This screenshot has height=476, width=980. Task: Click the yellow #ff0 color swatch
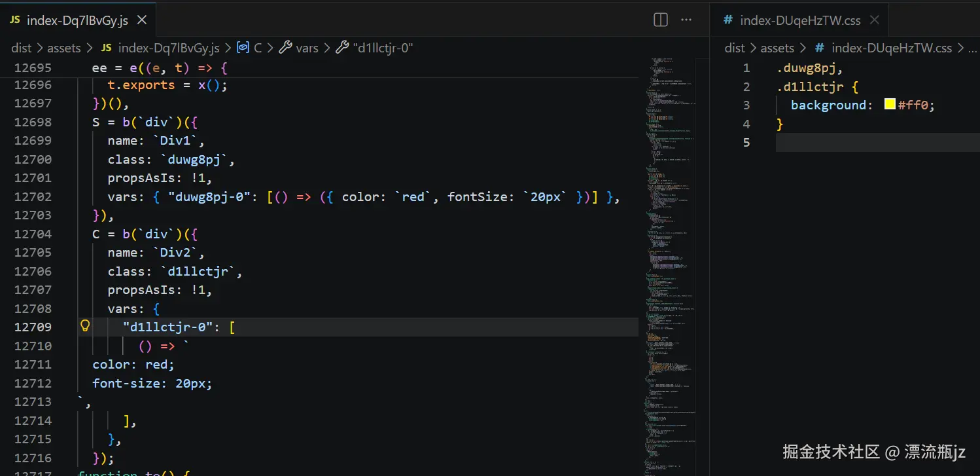pyautogui.click(x=889, y=104)
